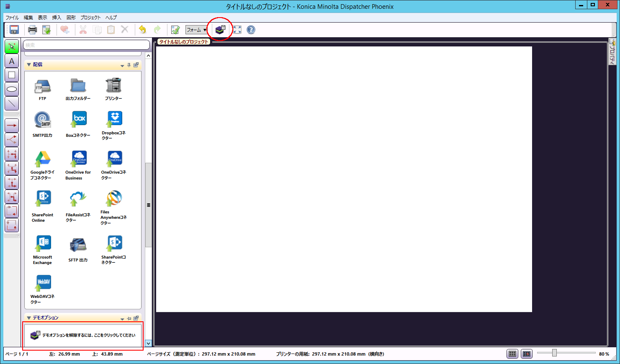
Task: Open the 挿入 menu
Action: [57, 18]
